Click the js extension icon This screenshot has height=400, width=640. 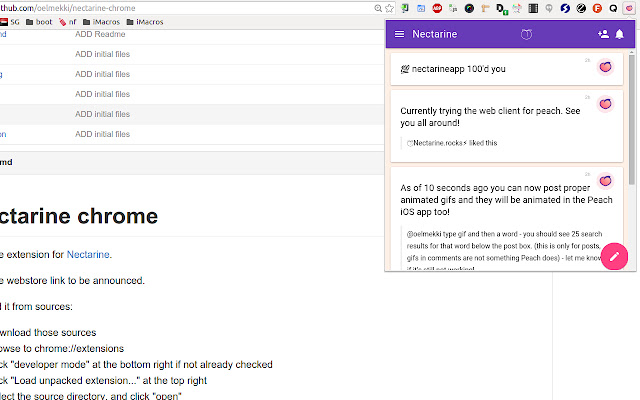[453, 8]
